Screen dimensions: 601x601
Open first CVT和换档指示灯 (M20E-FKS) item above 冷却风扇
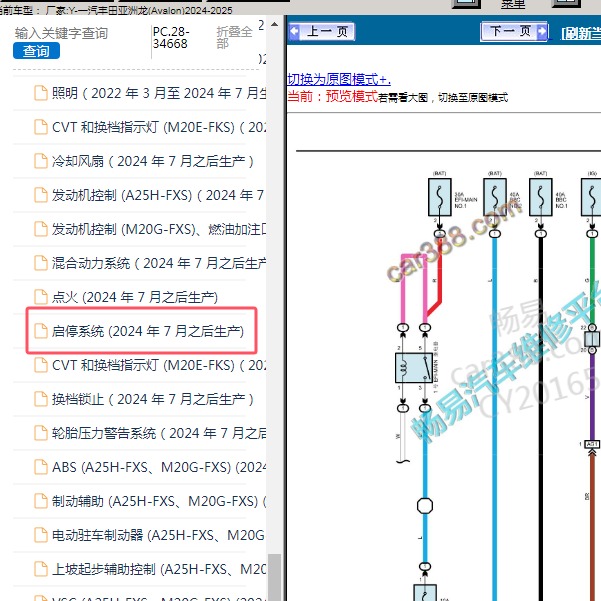pyautogui.click(x=159, y=127)
